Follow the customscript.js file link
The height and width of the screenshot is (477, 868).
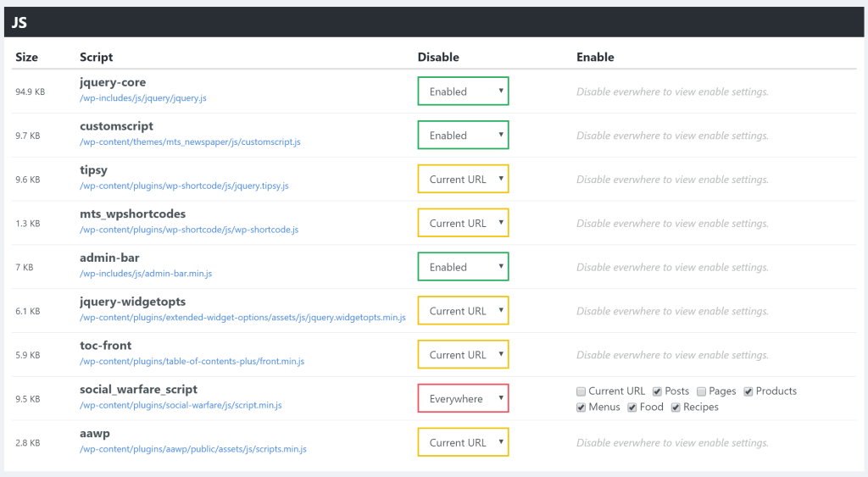click(190, 141)
